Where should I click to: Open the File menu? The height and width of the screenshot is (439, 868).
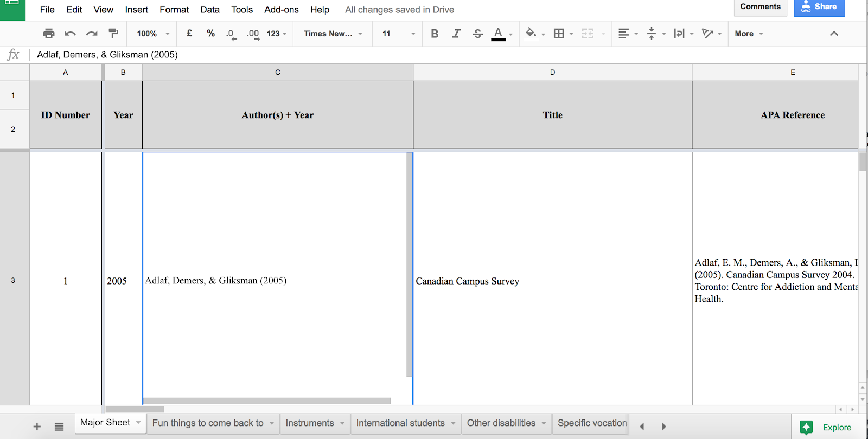(47, 9)
